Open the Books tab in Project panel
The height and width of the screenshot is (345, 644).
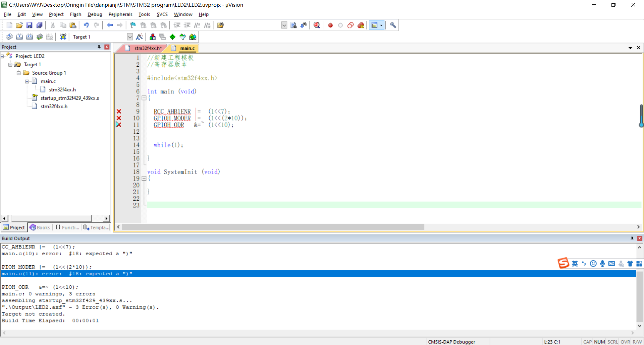coord(40,227)
